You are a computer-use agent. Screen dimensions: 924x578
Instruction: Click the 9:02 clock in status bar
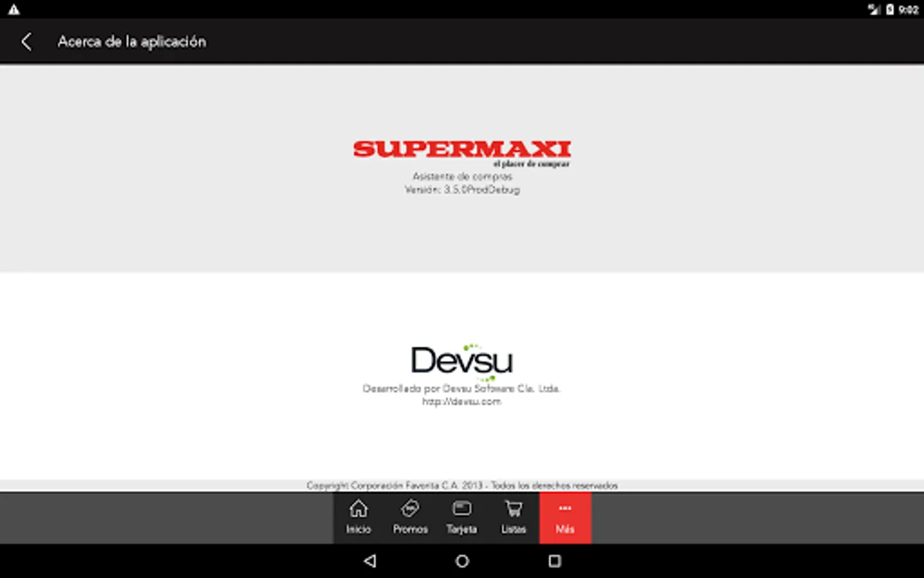(x=908, y=9)
